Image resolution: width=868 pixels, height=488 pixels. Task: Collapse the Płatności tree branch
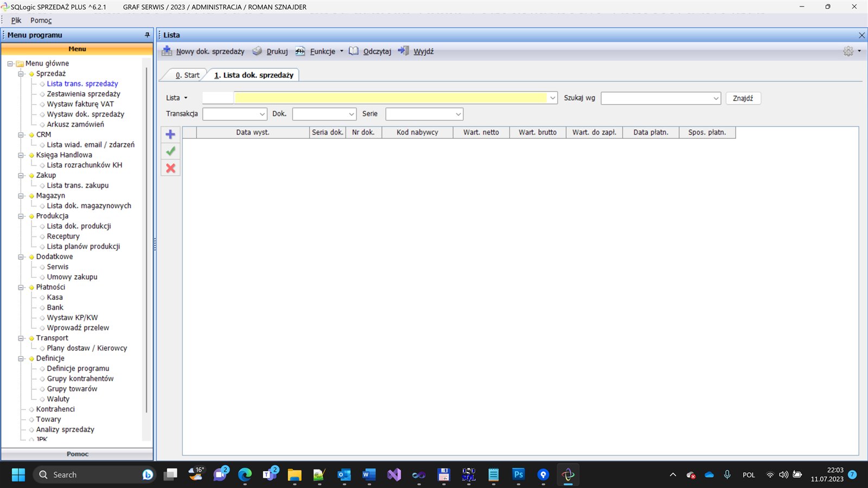tap(21, 287)
